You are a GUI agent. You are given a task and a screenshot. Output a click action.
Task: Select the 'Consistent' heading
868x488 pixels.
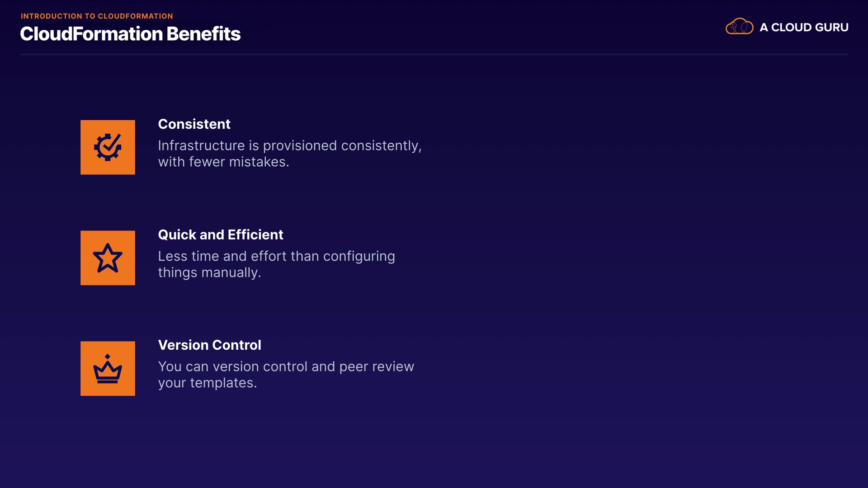[194, 124]
